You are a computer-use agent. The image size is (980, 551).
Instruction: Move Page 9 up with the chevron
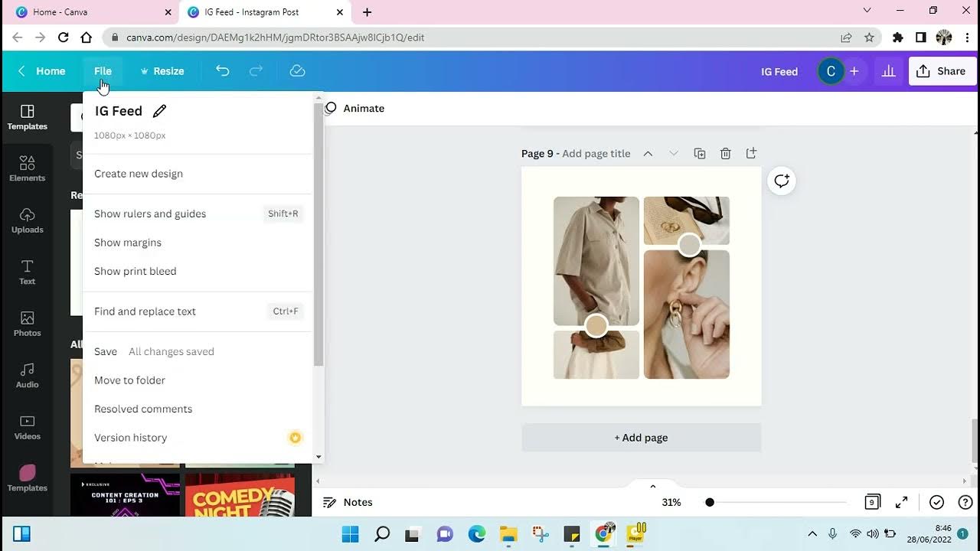pos(648,153)
